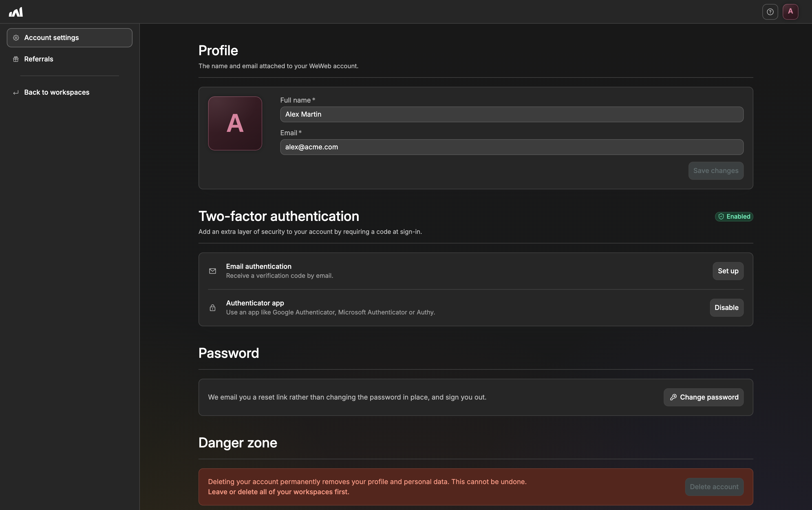Click the Save changes button
Image resolution: width=812 pixels, height=510 pixels.
point(716,170)
